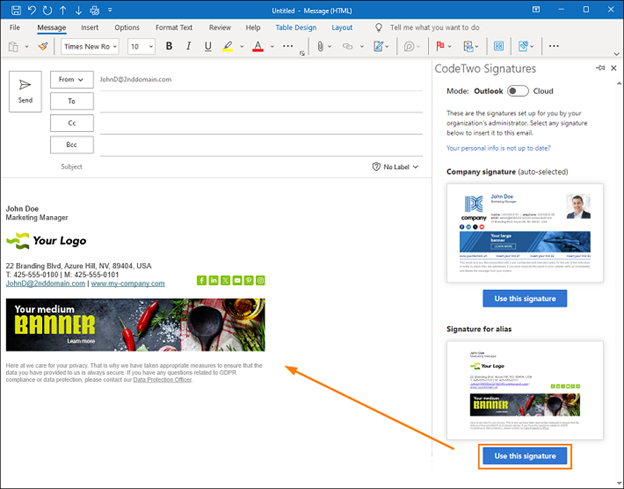Pin the CodeTwo Signatures pane

[601, 68]
